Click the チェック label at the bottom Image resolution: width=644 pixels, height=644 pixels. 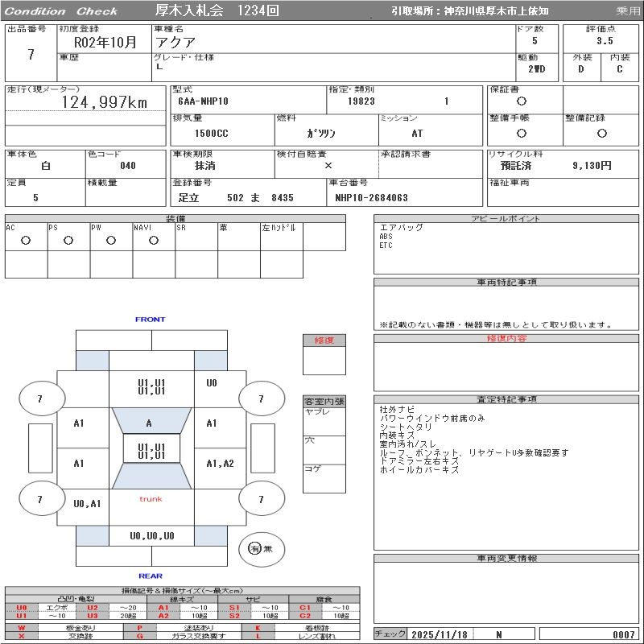[390, 634]
